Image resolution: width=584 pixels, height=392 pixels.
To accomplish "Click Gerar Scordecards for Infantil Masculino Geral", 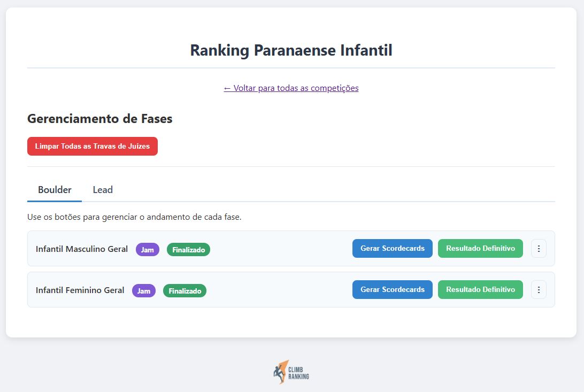I will pyautogui.click(x=392, y=248).
